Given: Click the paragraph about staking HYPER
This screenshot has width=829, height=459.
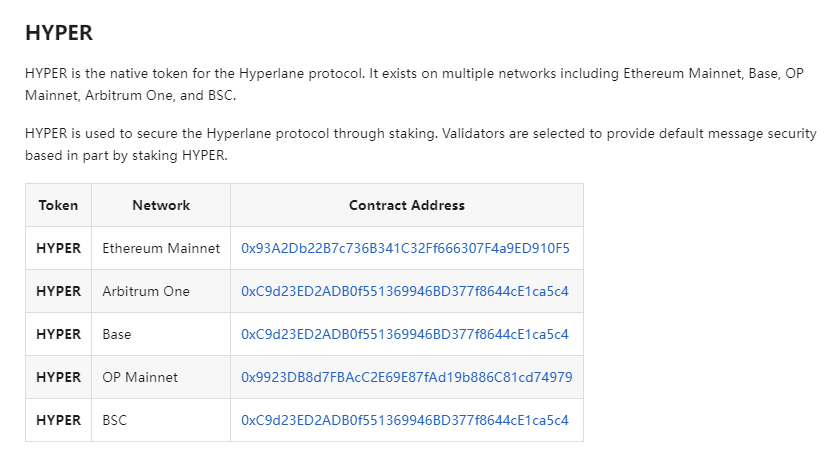Looking at the screenshot, I should pos(420,145).
